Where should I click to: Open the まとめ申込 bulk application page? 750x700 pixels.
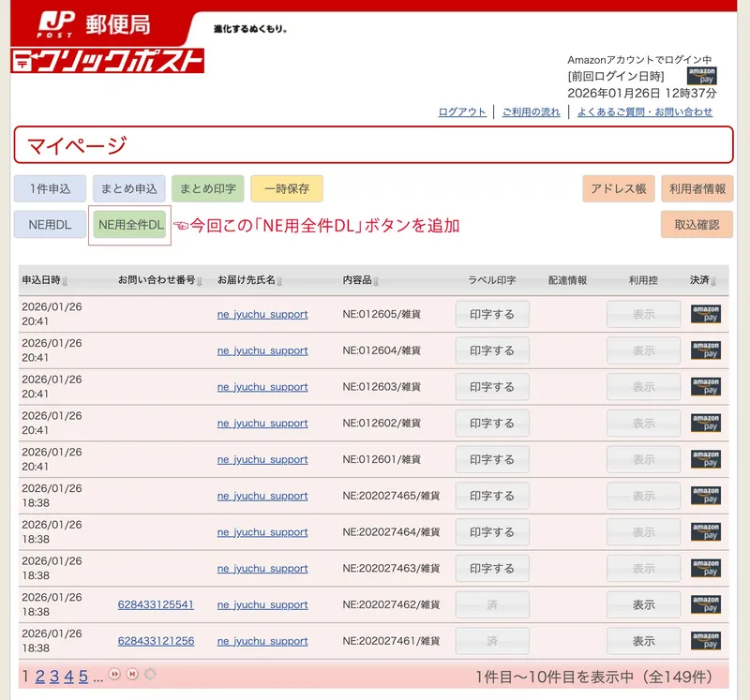tap(128, 189)
